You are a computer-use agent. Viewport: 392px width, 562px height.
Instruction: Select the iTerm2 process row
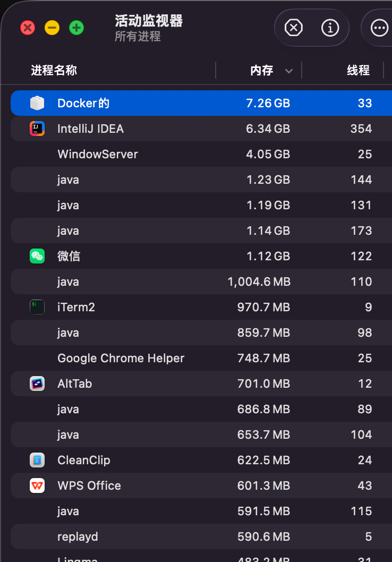click(201, 307)
